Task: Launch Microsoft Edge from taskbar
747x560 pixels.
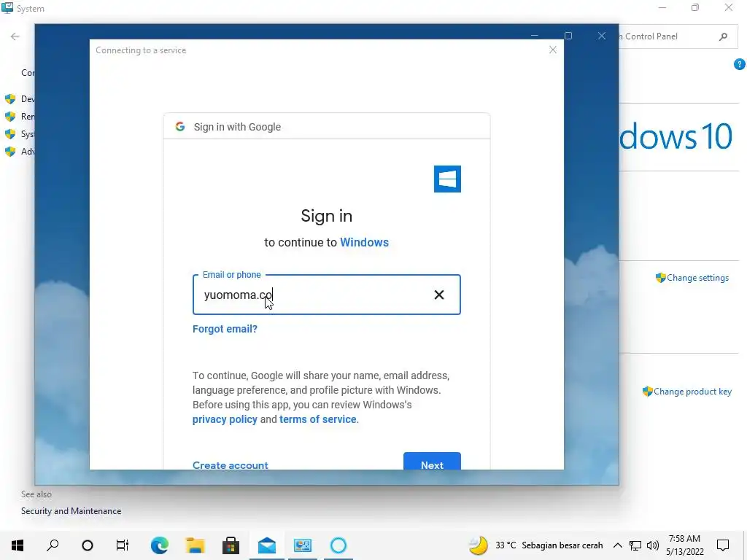Action: 160,545
